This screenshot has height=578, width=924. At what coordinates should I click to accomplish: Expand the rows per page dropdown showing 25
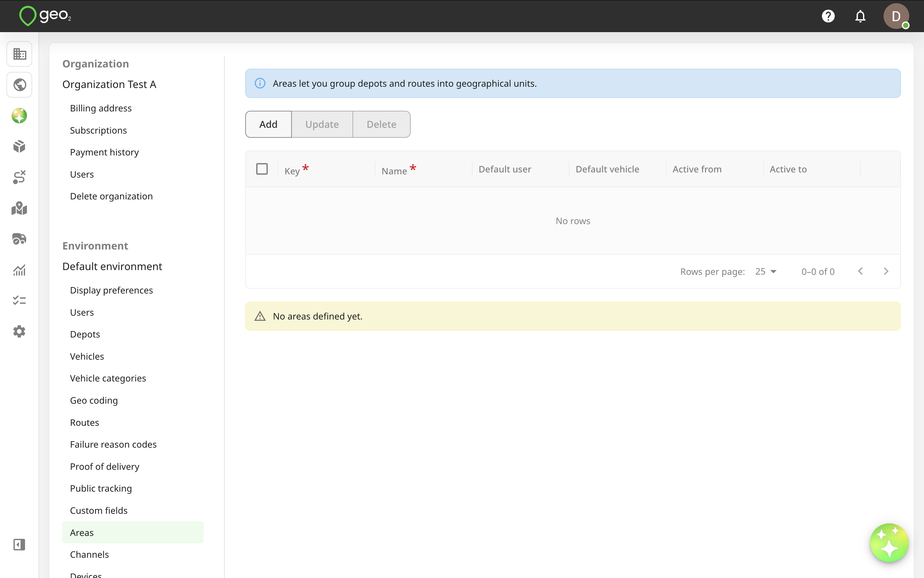766,271
